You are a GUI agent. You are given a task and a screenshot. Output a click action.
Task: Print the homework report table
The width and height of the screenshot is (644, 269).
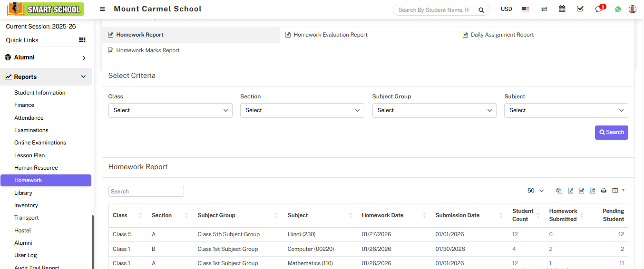point(604,191)
